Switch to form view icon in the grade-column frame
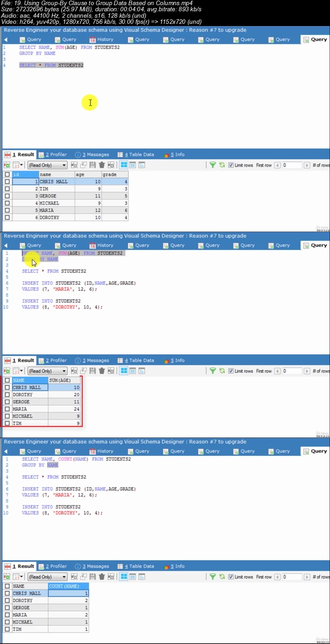330x644 pixels. 132,165
